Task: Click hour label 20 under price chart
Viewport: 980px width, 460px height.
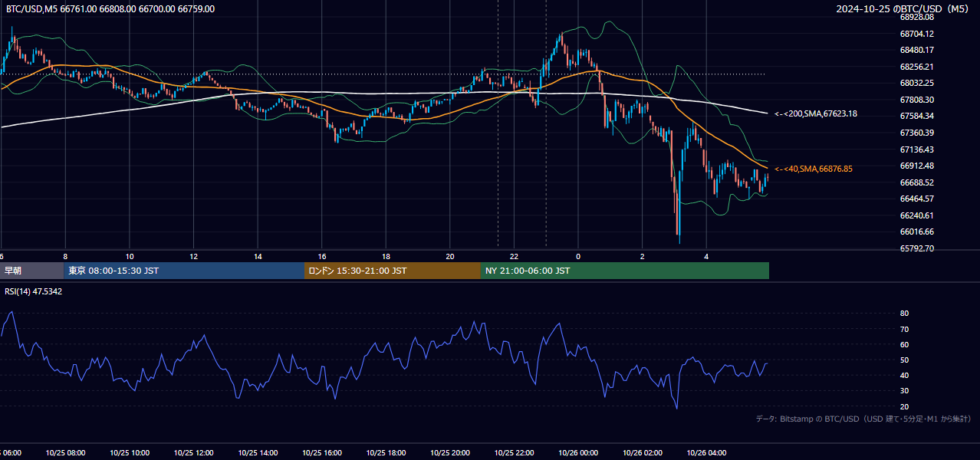Action: [450, 256]
